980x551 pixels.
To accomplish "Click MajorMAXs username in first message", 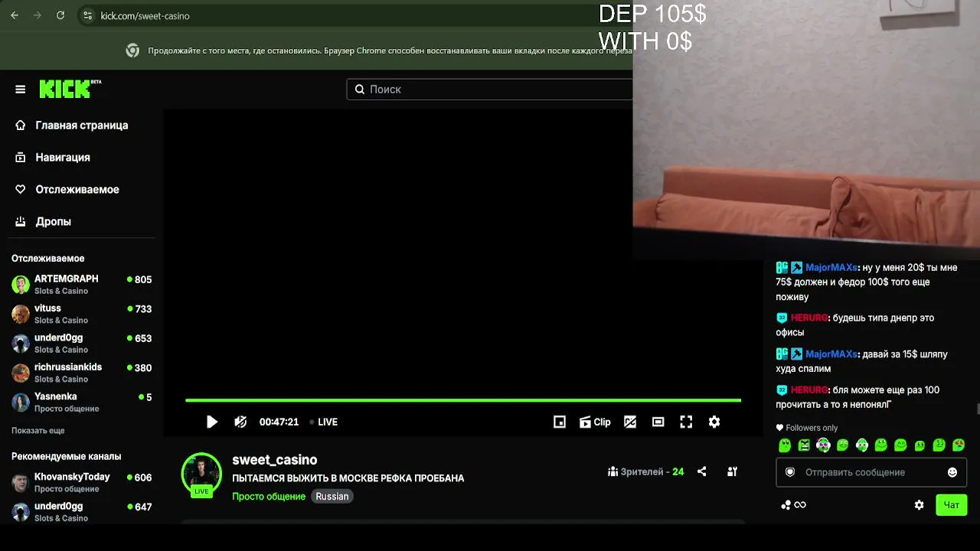I will point(831,268).
